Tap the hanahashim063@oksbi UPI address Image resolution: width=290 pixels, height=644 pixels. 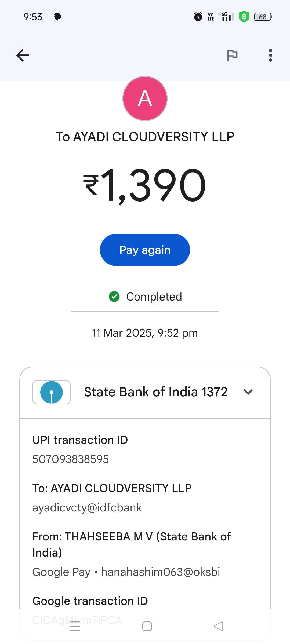click(x=160, y=572)
